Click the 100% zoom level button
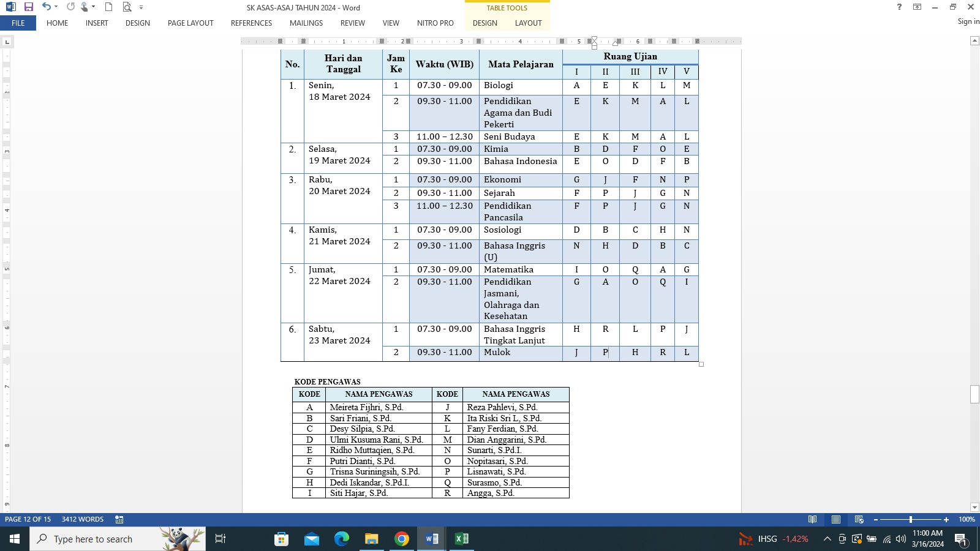The height and width of the screenshot is (551, 980). [x=967, y=519]
